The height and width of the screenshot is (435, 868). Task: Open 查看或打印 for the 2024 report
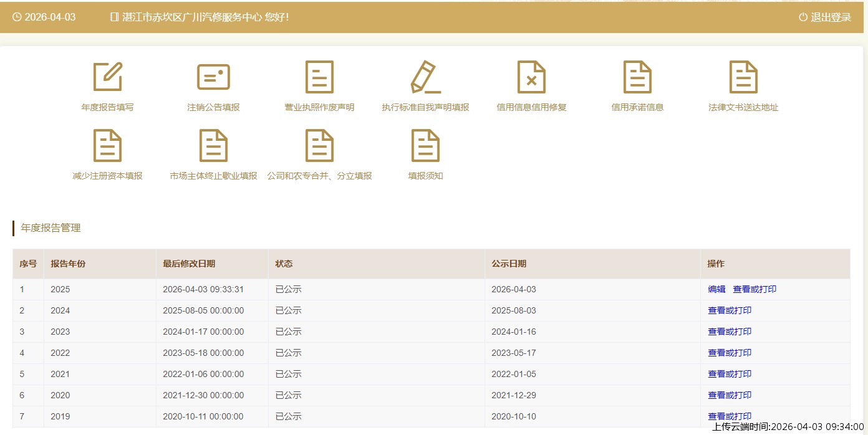[730, 310]
